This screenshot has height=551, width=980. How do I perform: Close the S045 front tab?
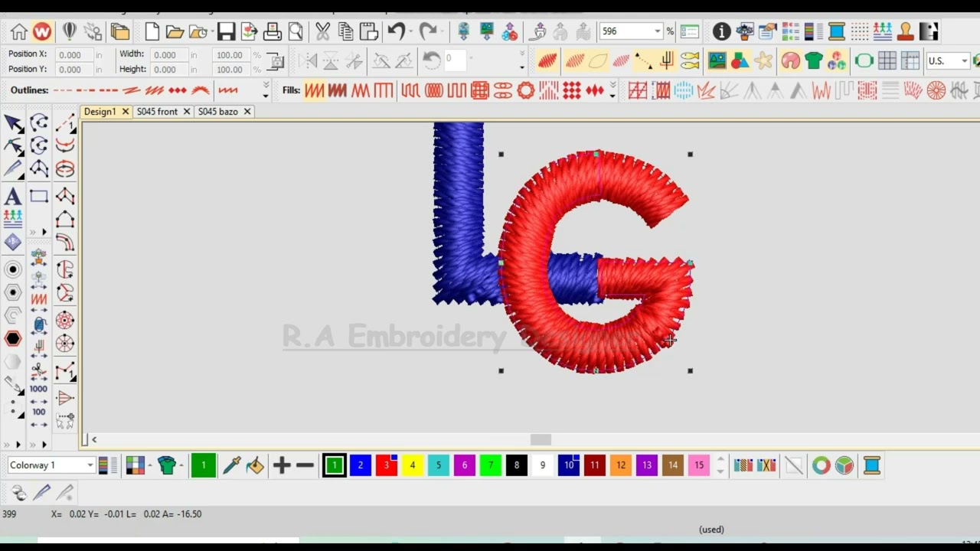click(x=186, y=112)
